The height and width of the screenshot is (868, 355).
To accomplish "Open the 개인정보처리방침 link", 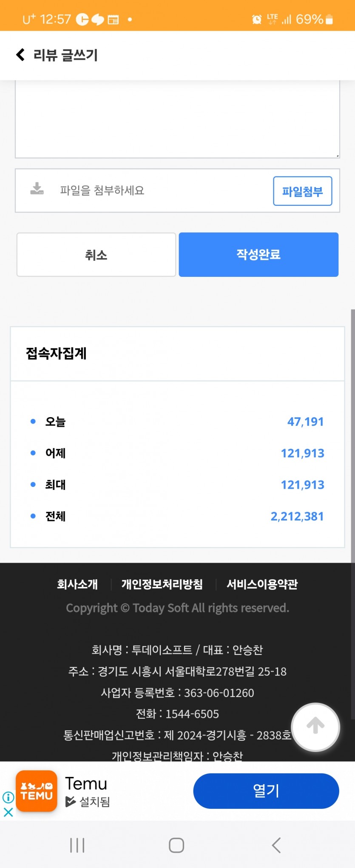I will click(162, 584).
